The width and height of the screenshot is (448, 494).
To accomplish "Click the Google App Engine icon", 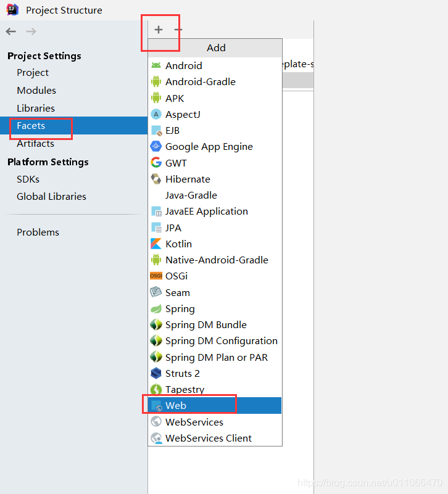I will pyautogui.click(x=156, y=146).
